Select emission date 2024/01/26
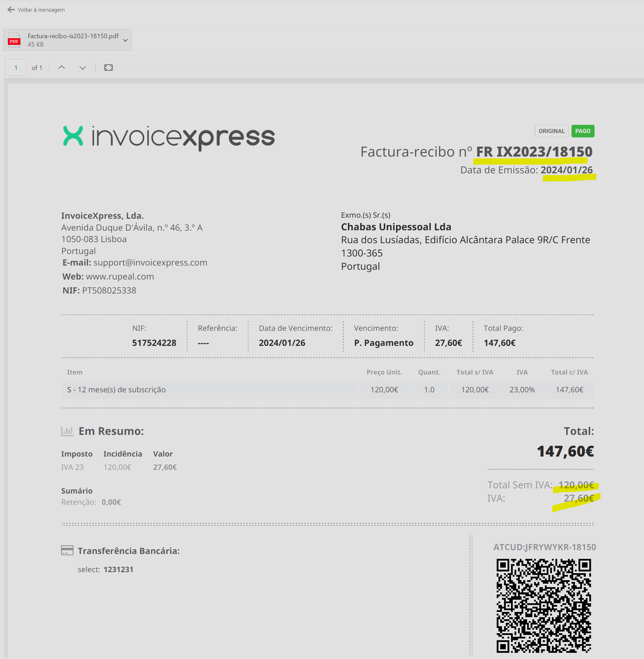 pyautogui.click(x=566, y=170)
